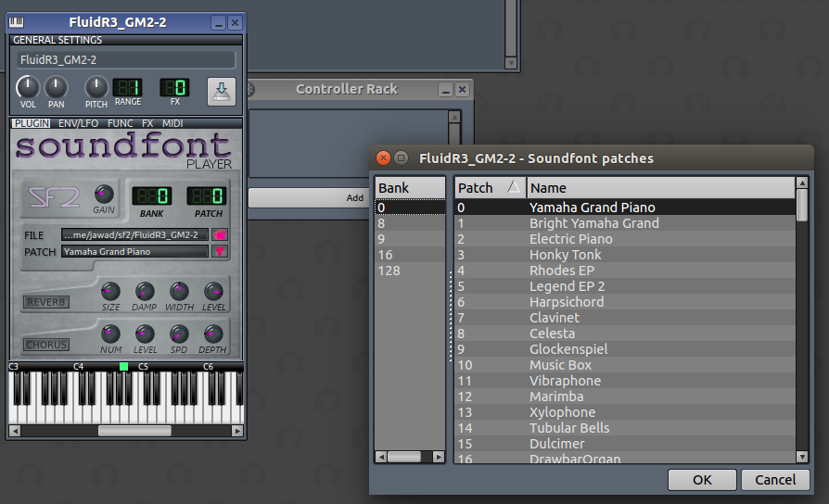The height and width of the screenshot is (504, 829).
Task: Open patch chooser icon beside Patch field
Action: pyautogui.click(x=220, y=251)
